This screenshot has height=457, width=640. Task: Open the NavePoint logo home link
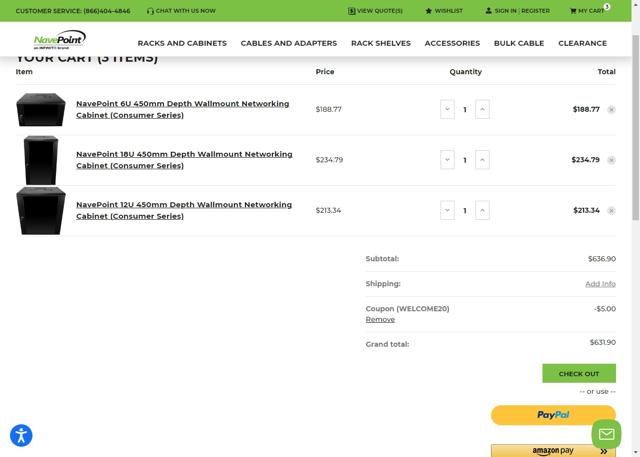(x=60, y=40)
